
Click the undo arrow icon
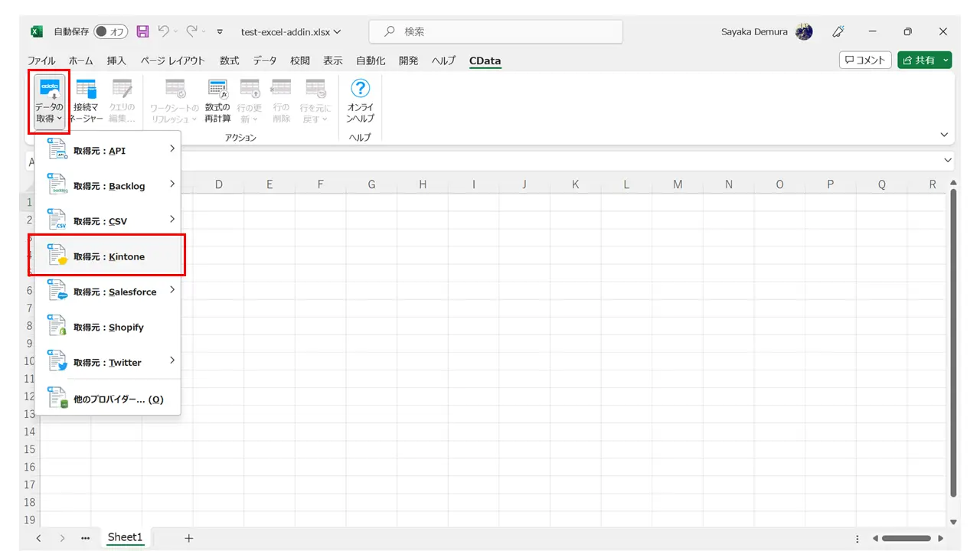coord(163,31)
